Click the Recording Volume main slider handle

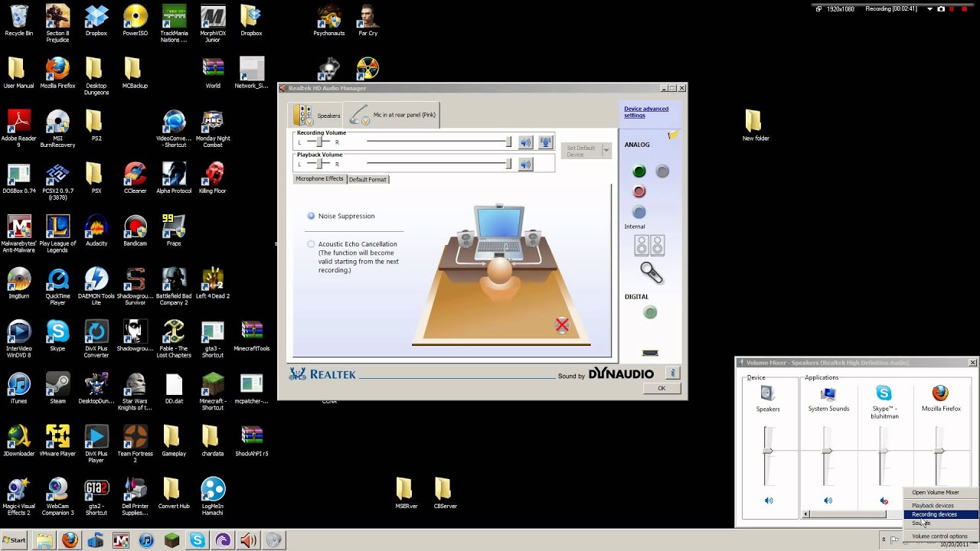click(508, 142)
